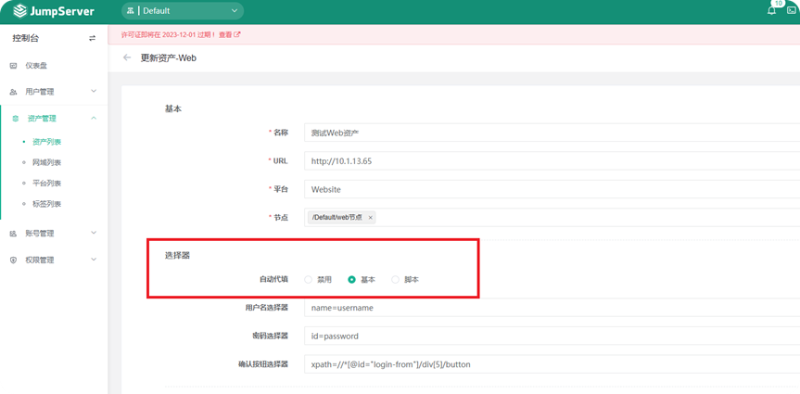
Task: Open 网域列表 submenu item
Action: 46,162
